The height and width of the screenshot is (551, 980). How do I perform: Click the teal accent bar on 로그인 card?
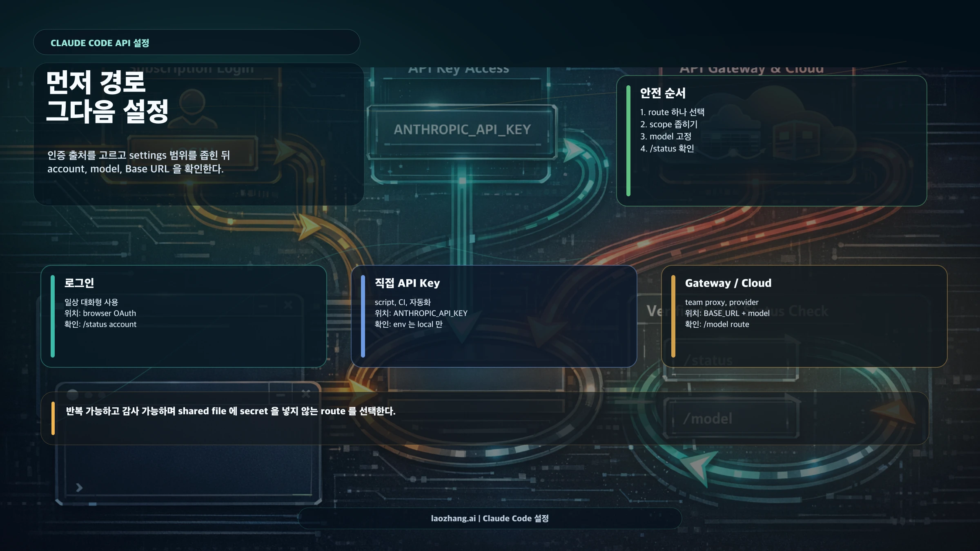click(x=53, y=316)
